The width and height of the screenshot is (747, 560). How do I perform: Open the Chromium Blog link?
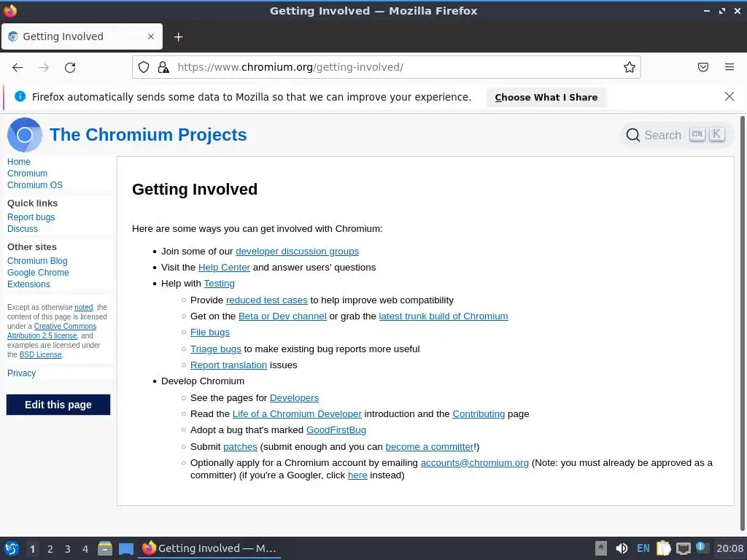[x=37, y=261]
